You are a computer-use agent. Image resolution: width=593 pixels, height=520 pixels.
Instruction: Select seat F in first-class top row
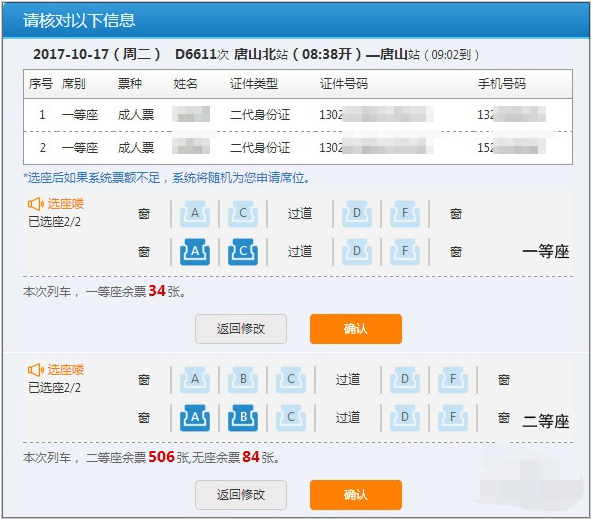(x=405, y=214)
